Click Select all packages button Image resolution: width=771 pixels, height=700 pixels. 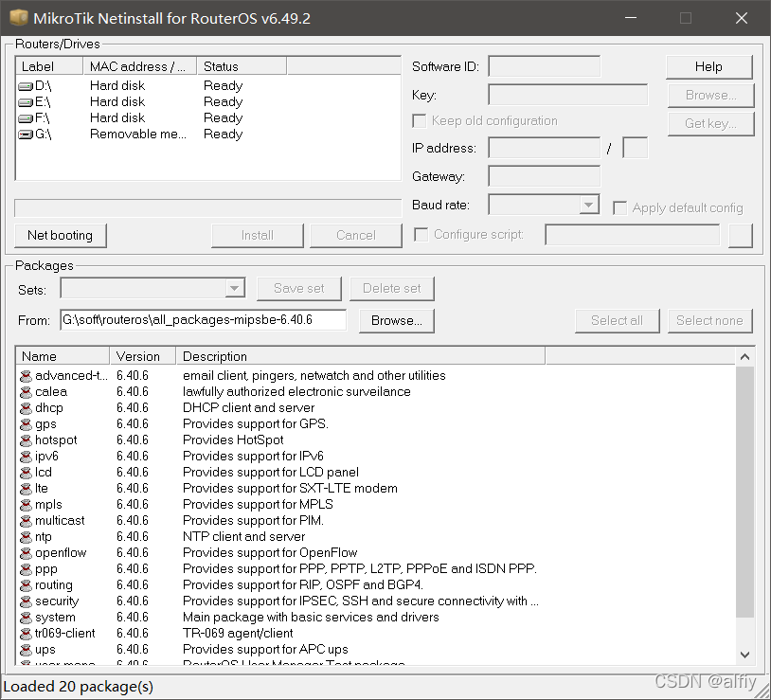tap(618, 321)
